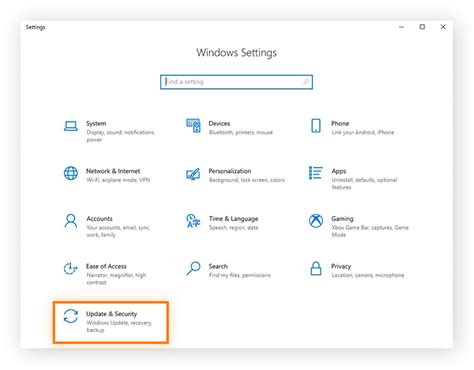Go to Time & Language label
The image size is (474, 370).
click(x=234, y=219)
